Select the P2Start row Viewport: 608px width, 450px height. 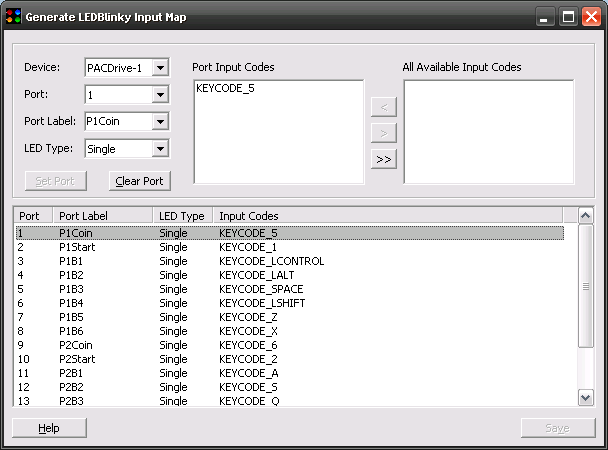point(290,359)
